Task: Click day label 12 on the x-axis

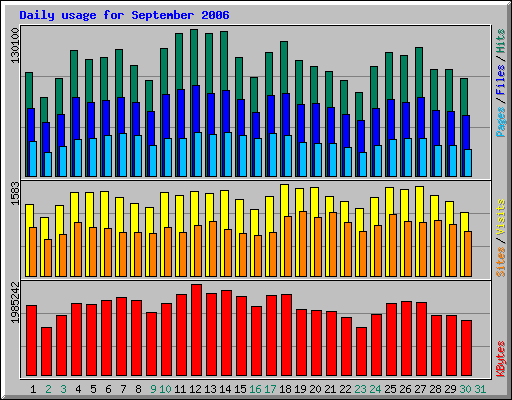Action: click(x=195, y=389)
